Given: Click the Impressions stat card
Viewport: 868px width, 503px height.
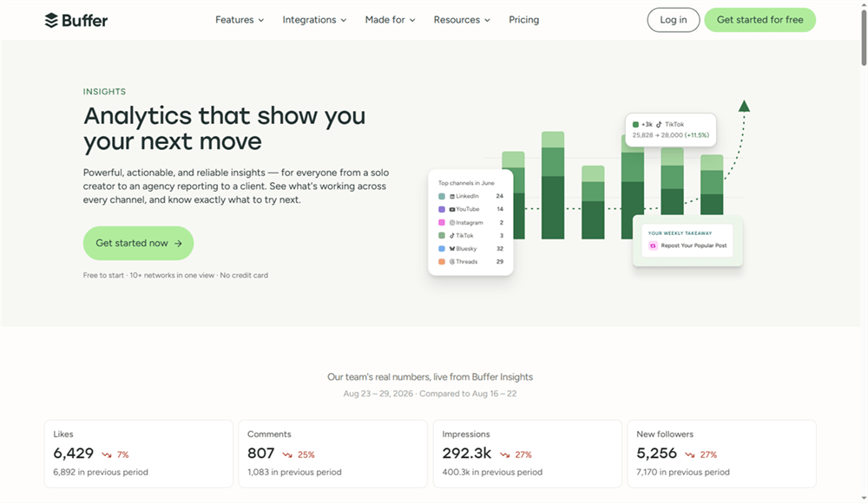Looking at the screenshot, I should pyautogui.click(x=528, y=454).
